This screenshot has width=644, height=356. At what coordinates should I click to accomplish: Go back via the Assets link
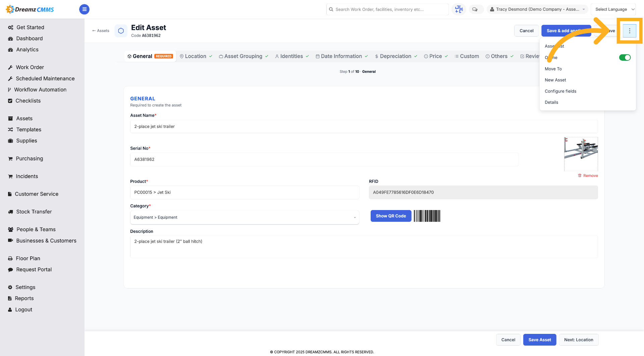pyautogui.click(x=101, y=31)
